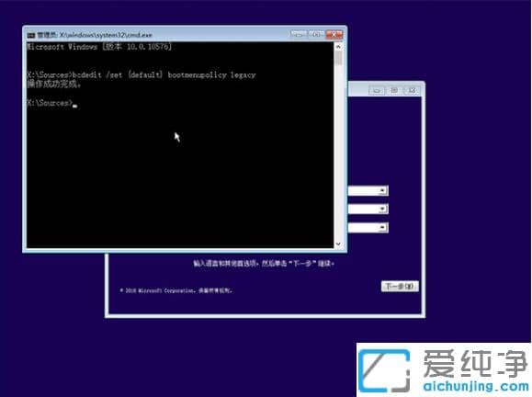Click the cmd vertical scrollbar thumb
Viewport: 532px width, 397px height.
click(x=338, y=59)
